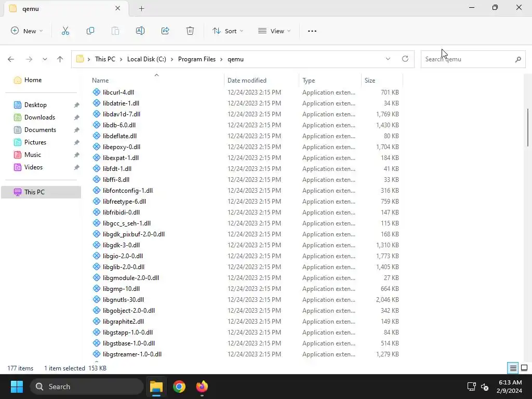Viewport: 532px width, 399px height.
Task: Click the vertical scrollbar thumb
Action: (528, 128)
